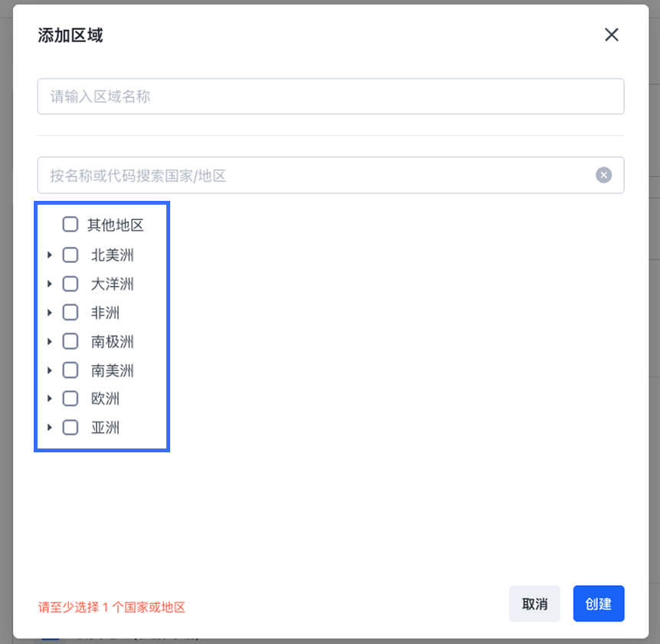Expand the 亚洲 country list
The height and width of the screenshot is (644, 660).
50,428
